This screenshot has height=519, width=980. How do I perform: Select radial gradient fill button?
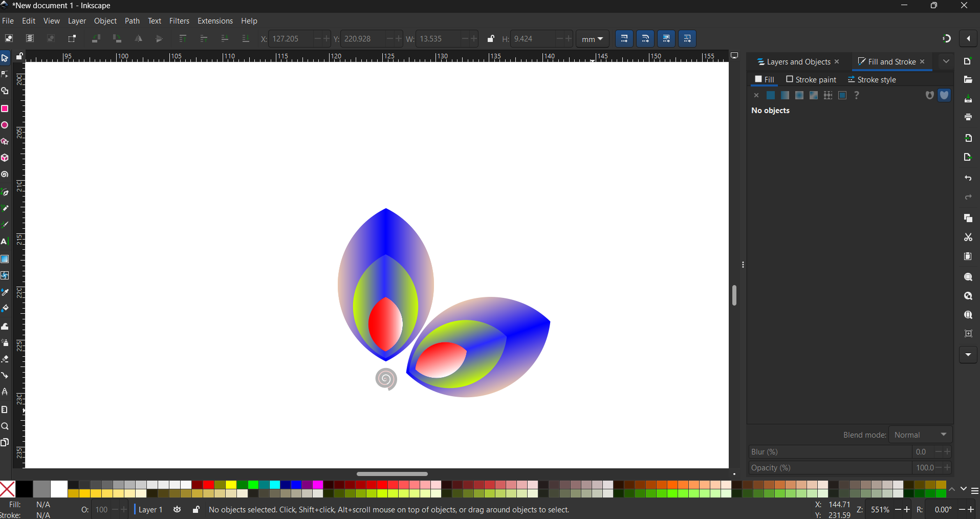point(799,96)
